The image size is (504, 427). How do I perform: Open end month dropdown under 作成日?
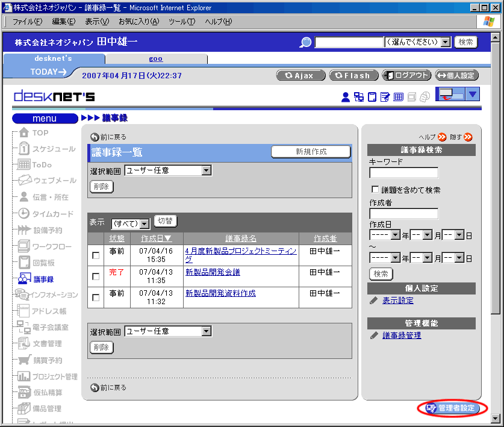(421, 258)
